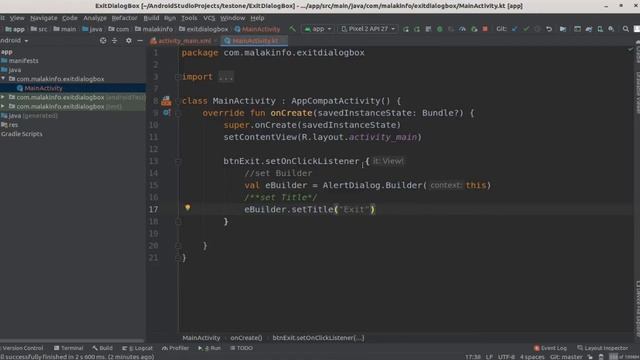Image resolution: width=640 pixels, height=360 pixels.
Task: Open the Code menu
Action: (70, 18)
